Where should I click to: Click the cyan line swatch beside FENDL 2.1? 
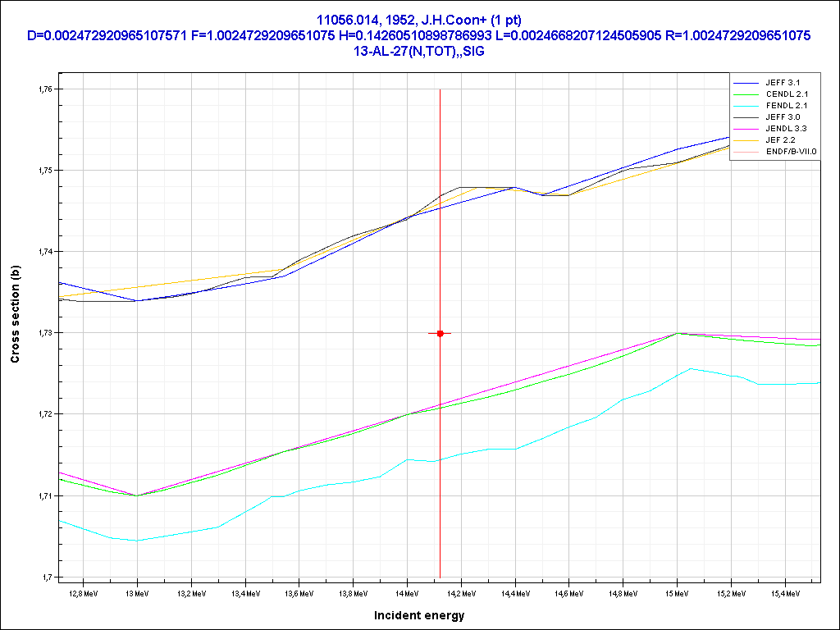tap(746, 106)
